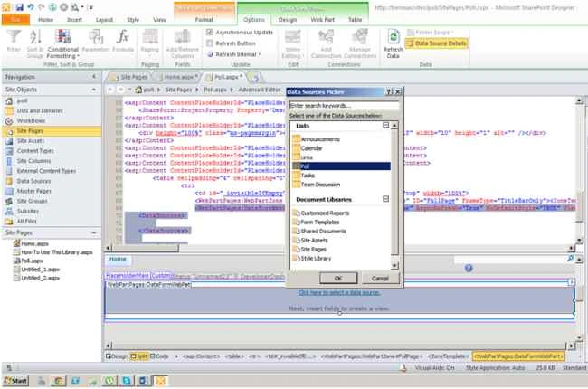Select Content Types in navigation

coord(35,151)
